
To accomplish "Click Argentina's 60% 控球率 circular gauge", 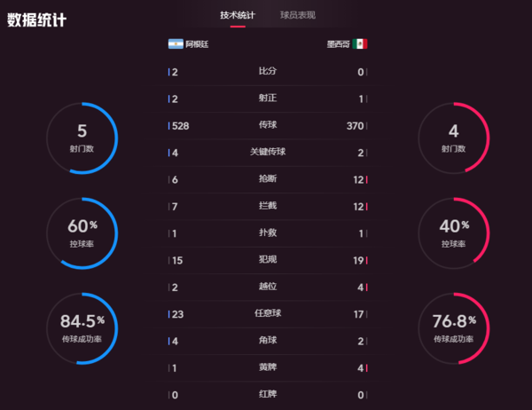I will click(82, 233).
